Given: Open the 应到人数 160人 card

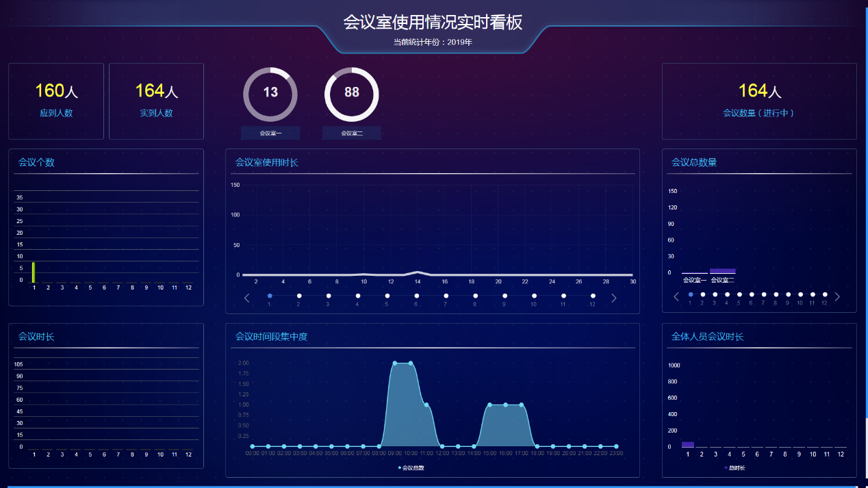Looking at the screenshot, I should tap(56, 101).
